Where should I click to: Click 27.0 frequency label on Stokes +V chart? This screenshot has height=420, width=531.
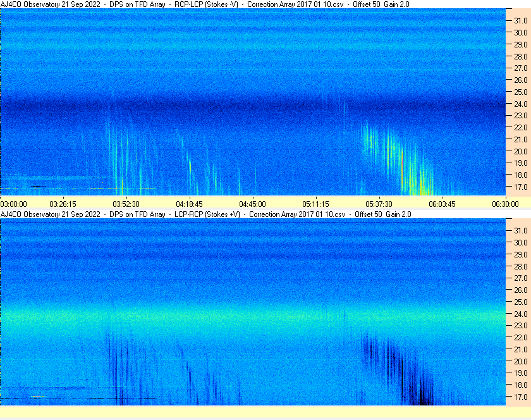pos(521,278)
